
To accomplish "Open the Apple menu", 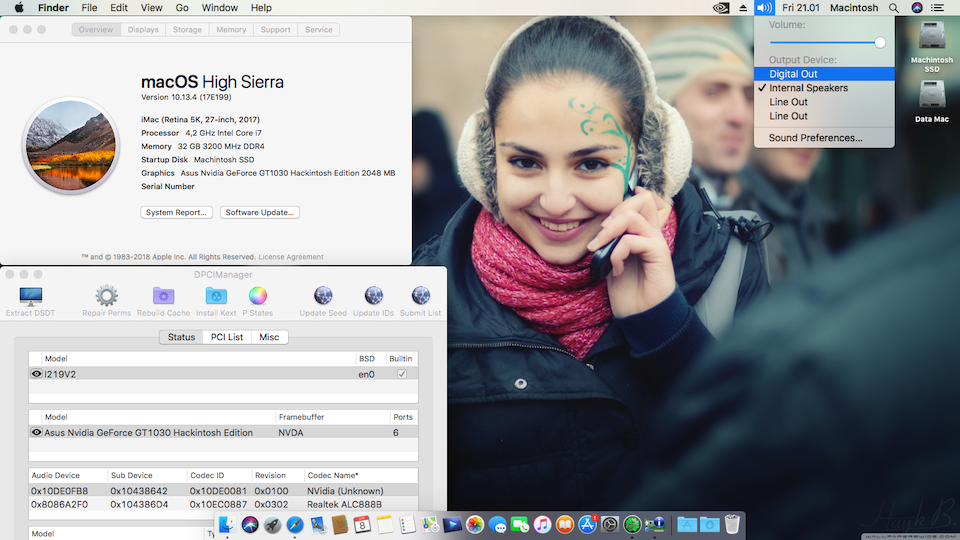I will (x=17, y=8).
